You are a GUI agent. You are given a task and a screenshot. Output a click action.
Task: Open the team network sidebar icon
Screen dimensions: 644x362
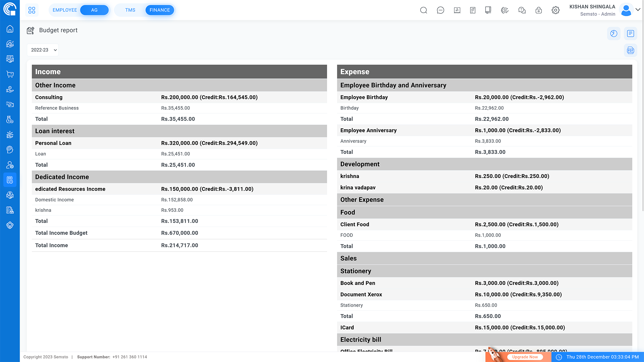(x=10, y=225)
